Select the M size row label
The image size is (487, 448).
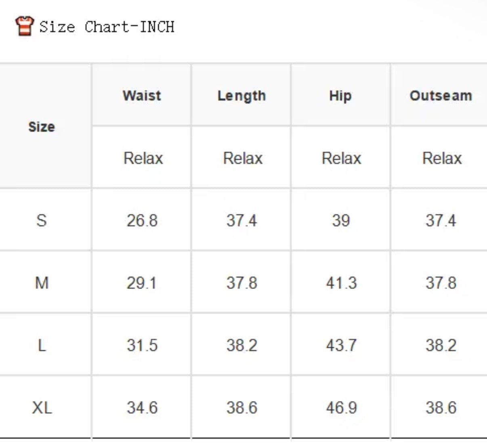click(x=42, y=283)
